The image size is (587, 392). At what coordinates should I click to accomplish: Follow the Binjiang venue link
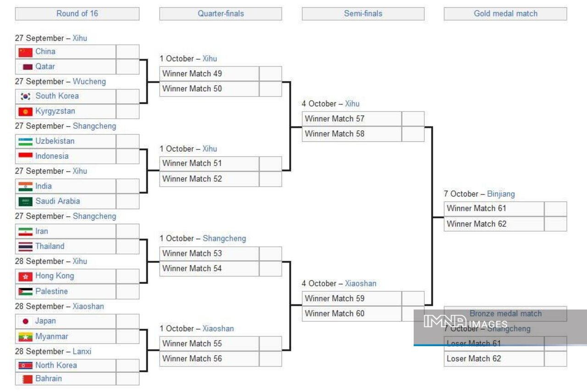(x=501, y=194)
